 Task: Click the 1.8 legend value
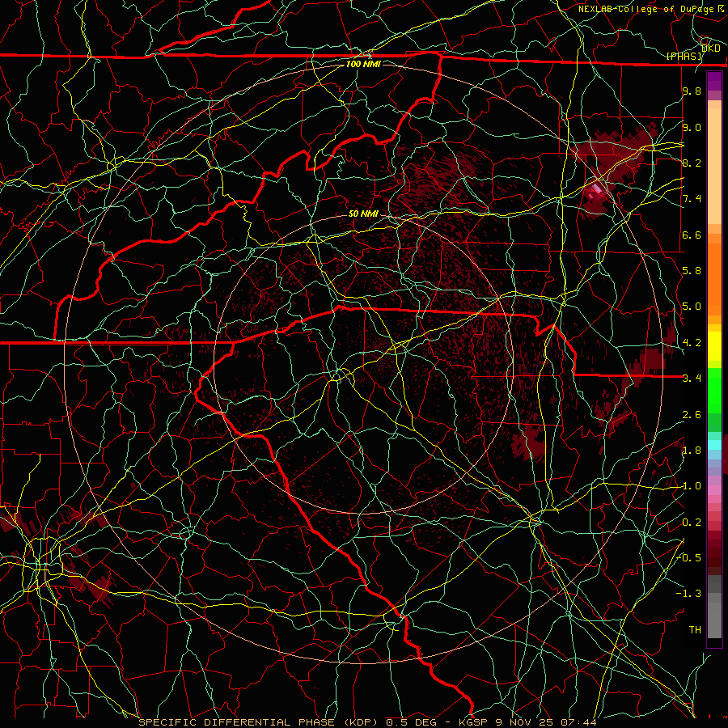pos(692,451)
